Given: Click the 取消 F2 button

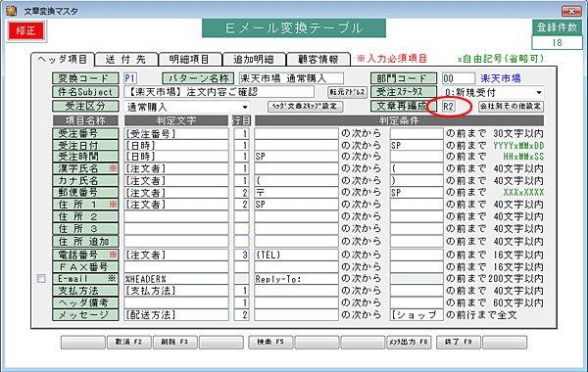Looking at the screenshot, I should pyautogui.click(x=129, y=342).
